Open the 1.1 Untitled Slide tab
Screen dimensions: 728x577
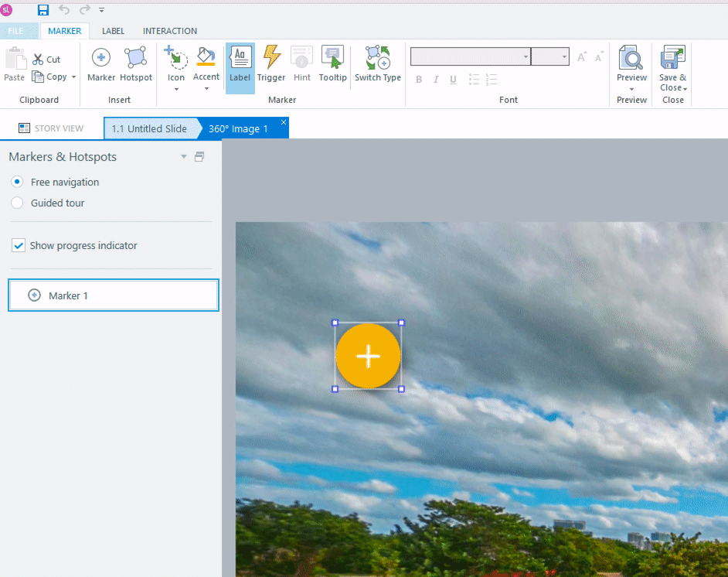tap(149, 128)
